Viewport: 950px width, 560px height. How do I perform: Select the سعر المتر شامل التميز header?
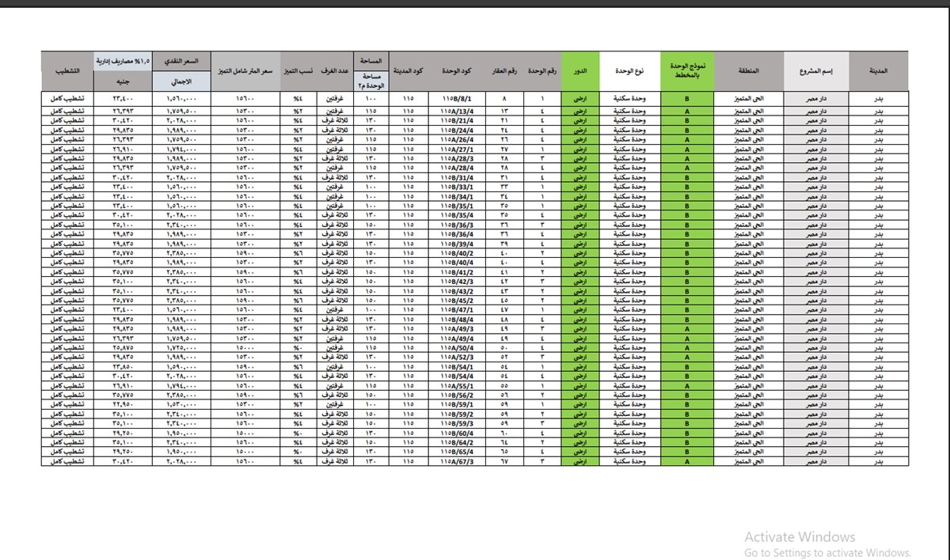[x=246, y=71]
